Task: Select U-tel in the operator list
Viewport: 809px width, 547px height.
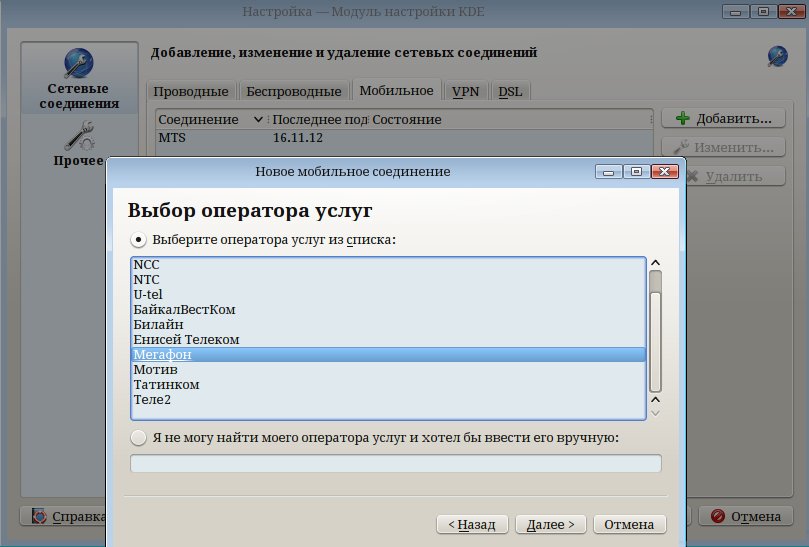Action: (x=388, y=294)
